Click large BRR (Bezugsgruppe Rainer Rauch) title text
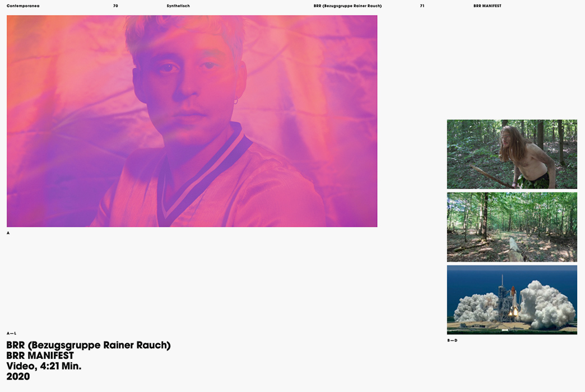This screenshot has width=585, height=392. click(x=89, y=346)
